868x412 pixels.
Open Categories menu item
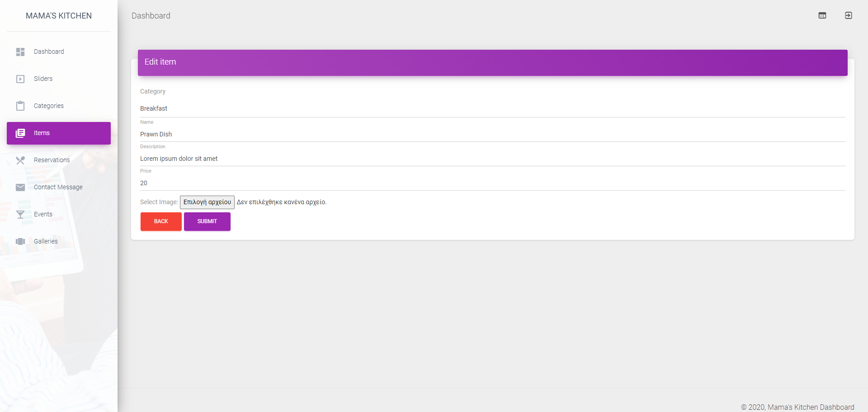[x=59, y=106]
